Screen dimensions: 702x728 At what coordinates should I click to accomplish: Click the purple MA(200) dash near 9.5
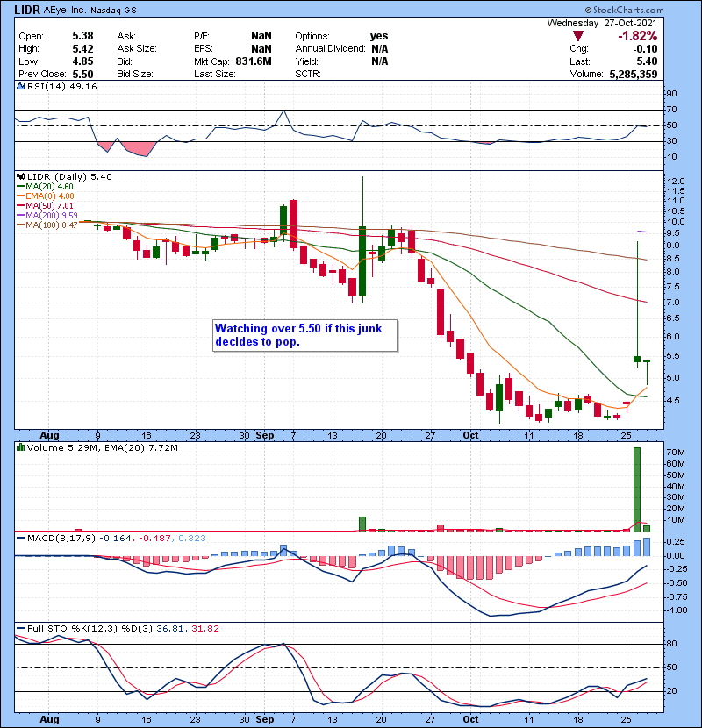pyautogui.click(x=642, y=231)
